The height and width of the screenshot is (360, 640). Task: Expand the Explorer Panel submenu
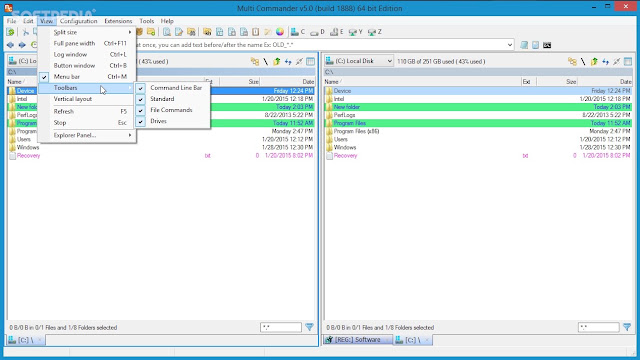tap(87, 135)
